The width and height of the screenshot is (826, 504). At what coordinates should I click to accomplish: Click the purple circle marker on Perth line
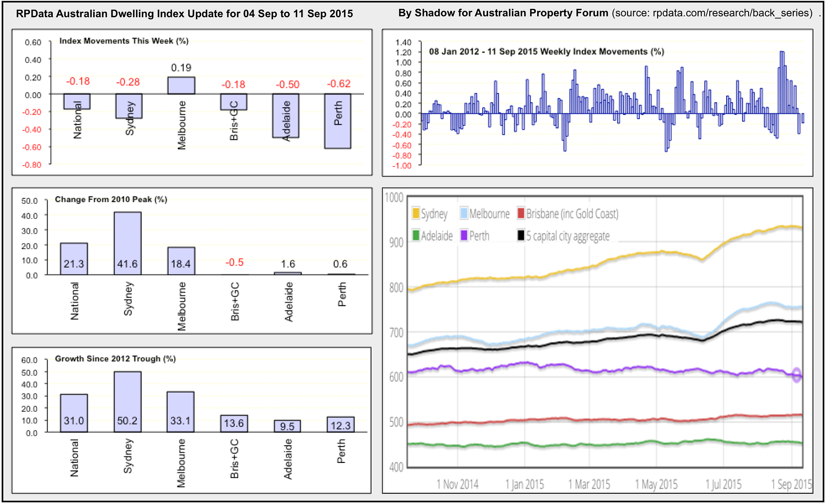point(797,375)
